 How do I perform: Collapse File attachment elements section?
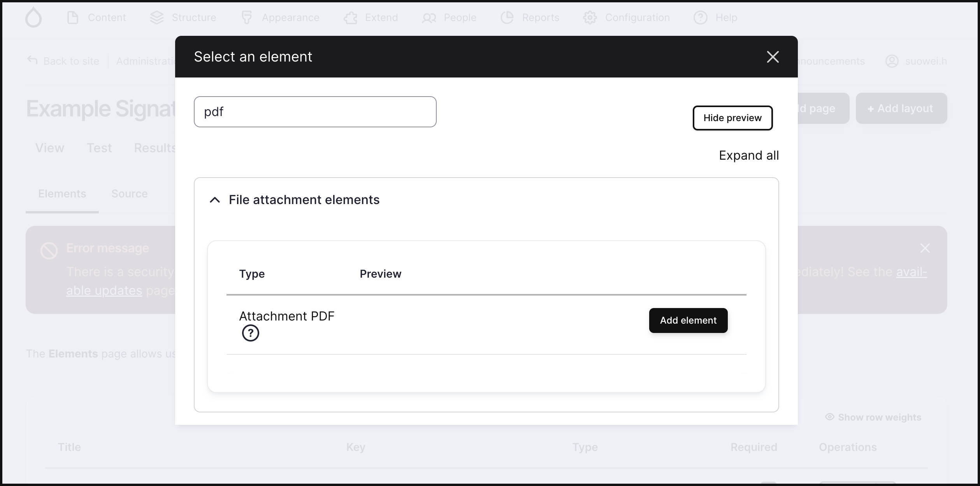pos(215,200)
